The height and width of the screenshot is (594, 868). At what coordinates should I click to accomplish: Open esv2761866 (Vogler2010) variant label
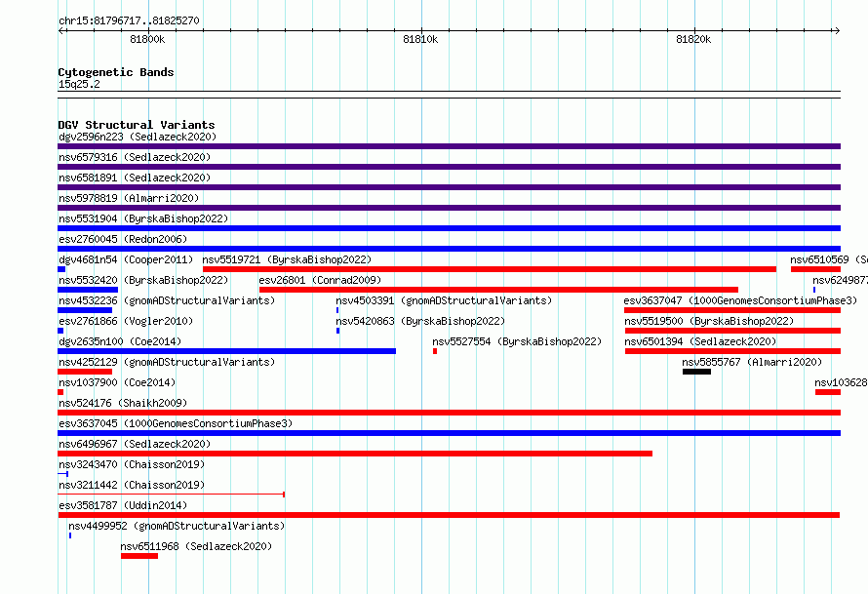126,321
